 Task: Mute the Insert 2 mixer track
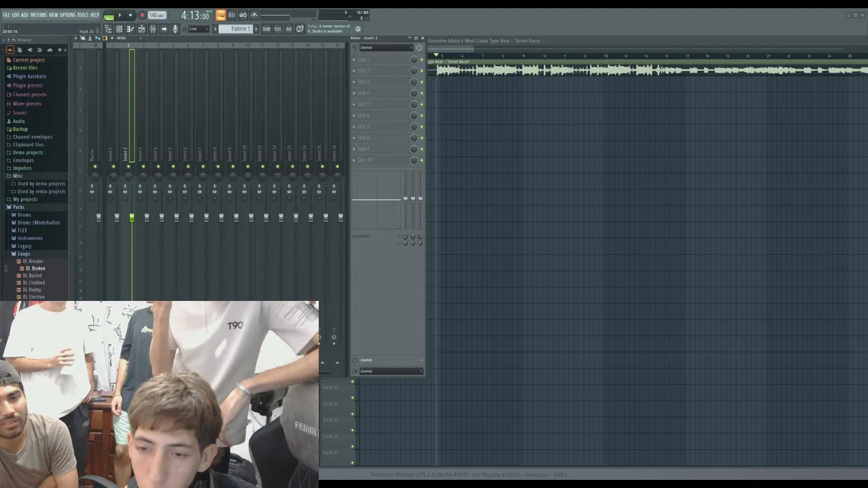click(x=128, y=166)
